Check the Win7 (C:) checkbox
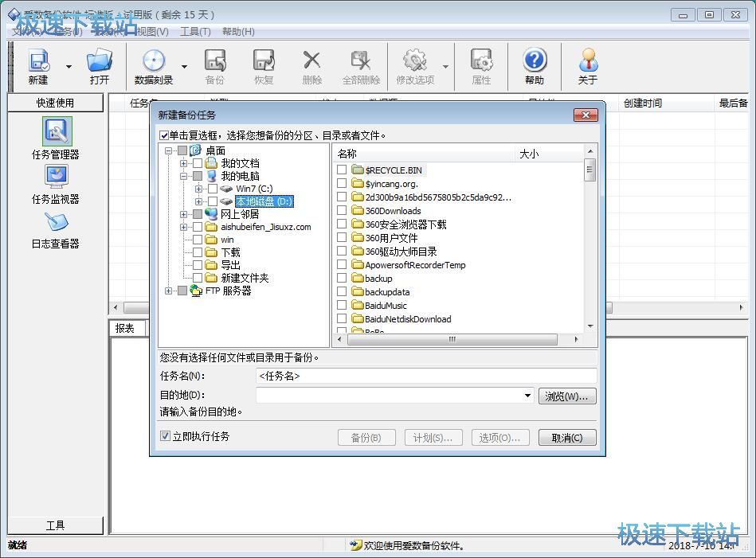 (213, 189)
